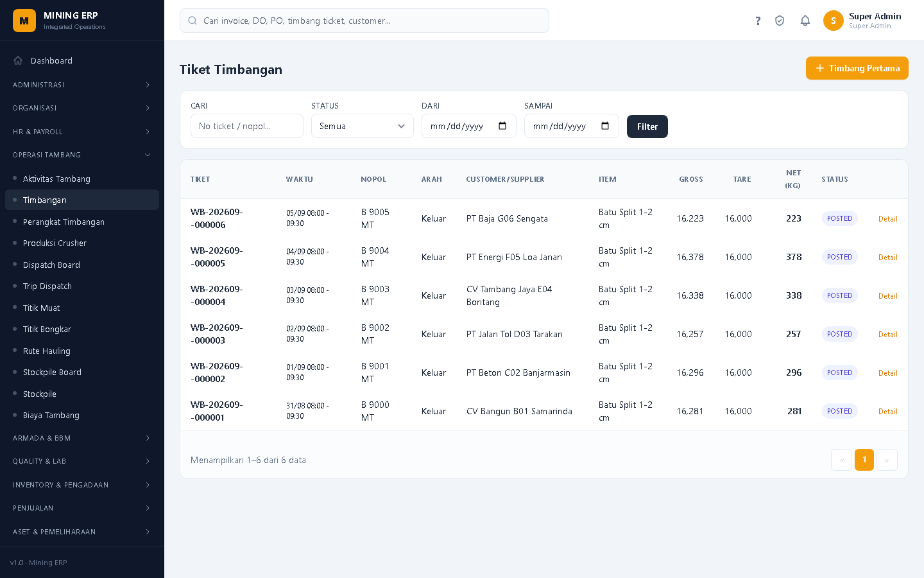Click customer PT Beton C02 Banjarmasin
This screenshot has height=578, width=924.
518,372
